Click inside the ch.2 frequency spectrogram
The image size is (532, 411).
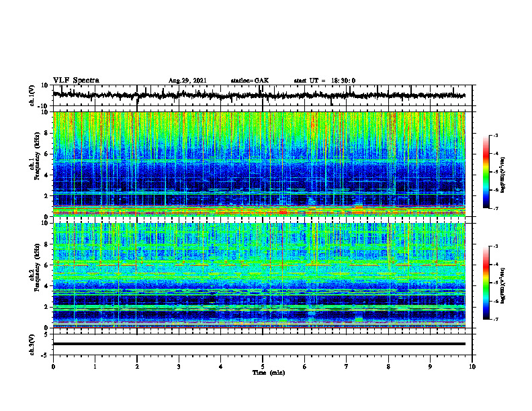(259, 275)
